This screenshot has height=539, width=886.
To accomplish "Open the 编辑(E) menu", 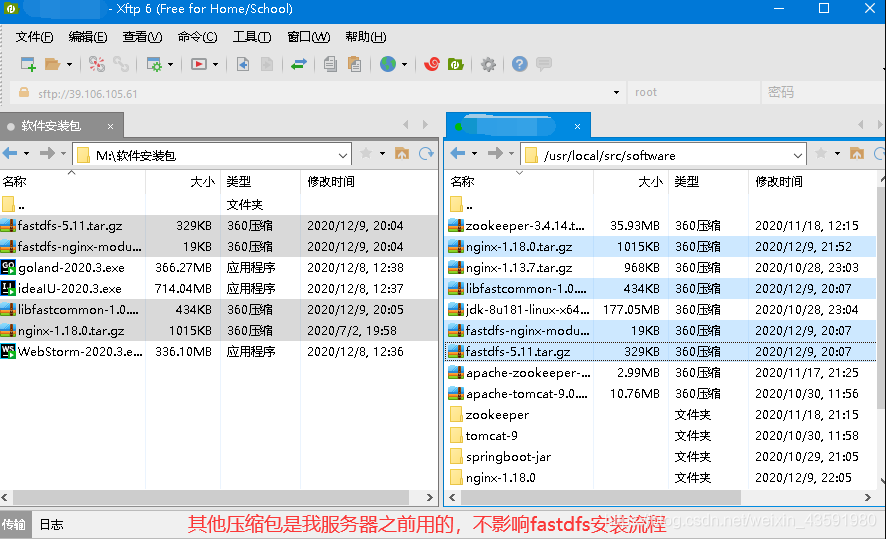I will (x=88, y=37).
